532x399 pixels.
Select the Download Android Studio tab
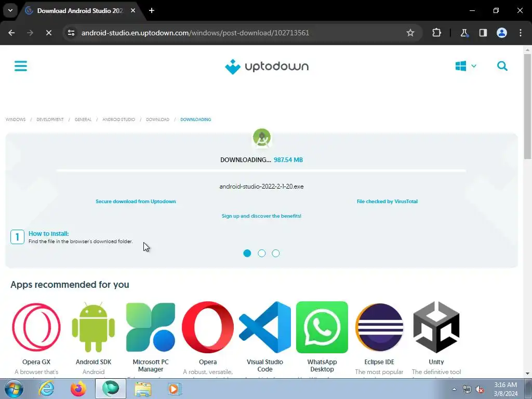click(79, 10)
